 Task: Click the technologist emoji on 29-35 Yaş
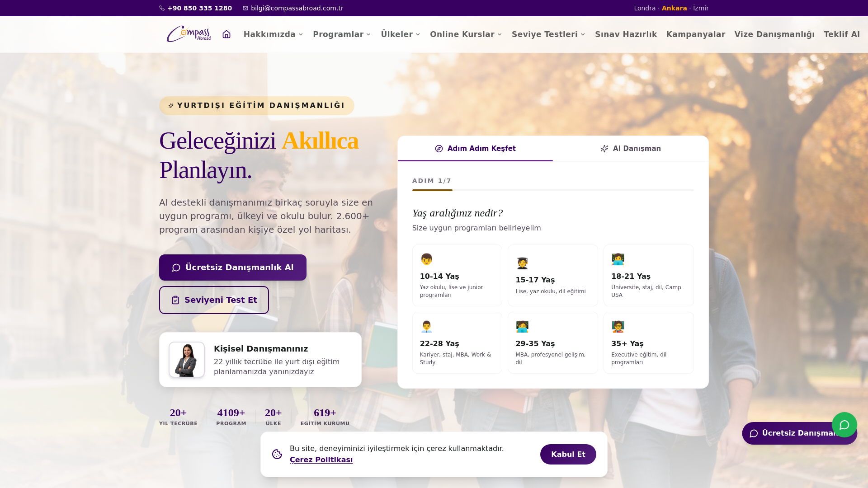point(522,327)
